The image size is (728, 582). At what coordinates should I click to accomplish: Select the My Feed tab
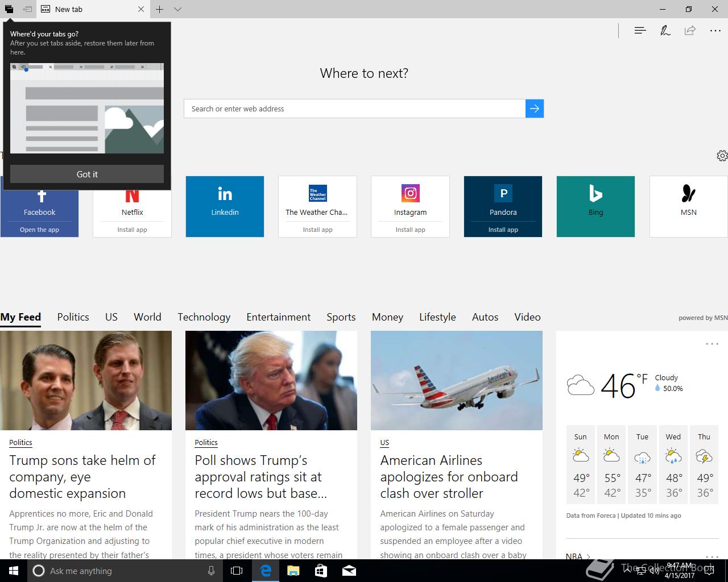[20, 317]
